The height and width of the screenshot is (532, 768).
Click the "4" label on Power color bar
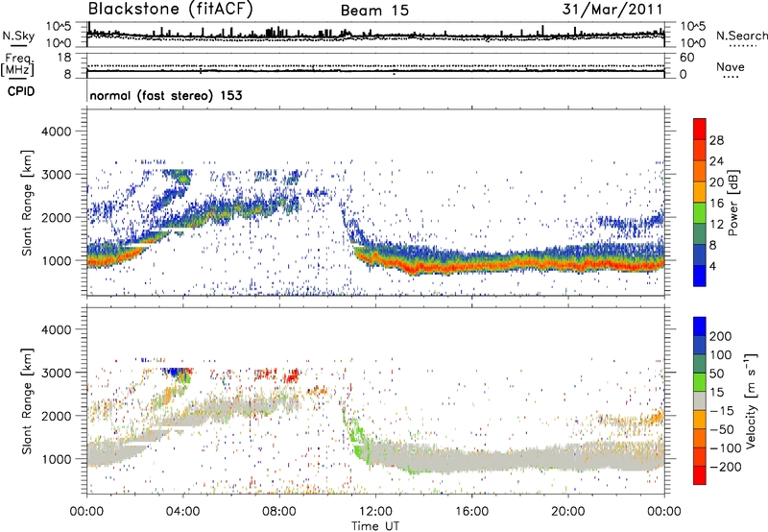tap(713, 266)
